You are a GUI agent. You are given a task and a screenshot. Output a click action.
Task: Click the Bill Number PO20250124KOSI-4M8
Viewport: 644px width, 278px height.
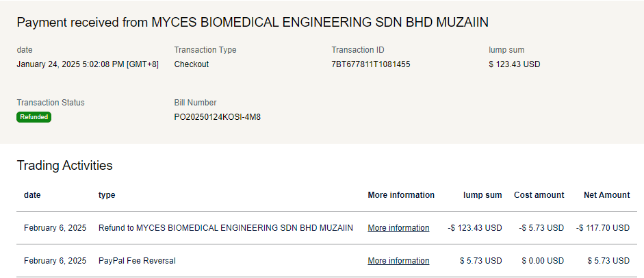tap(217, 117)
